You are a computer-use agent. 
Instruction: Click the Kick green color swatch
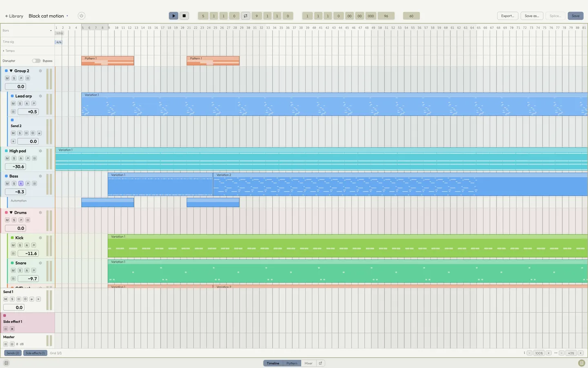pos(12,238)
